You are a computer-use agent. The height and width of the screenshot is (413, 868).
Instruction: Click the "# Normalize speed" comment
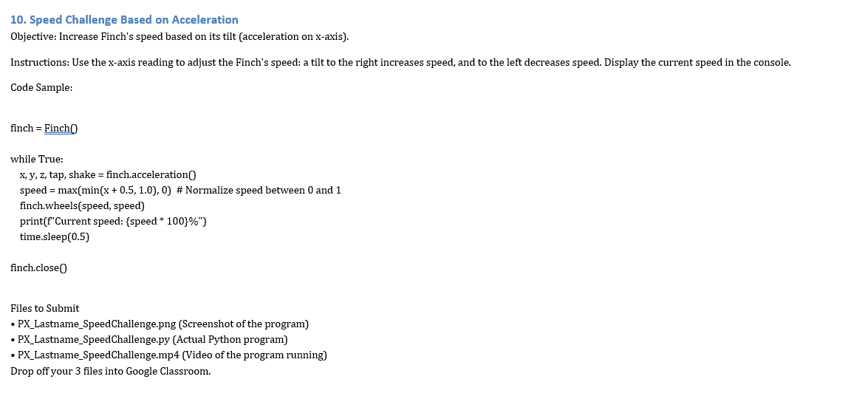(x=259, y=191)
